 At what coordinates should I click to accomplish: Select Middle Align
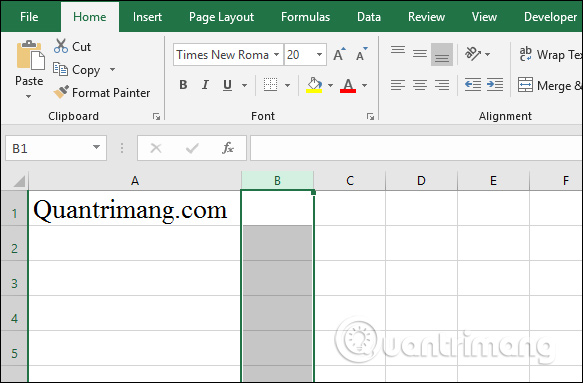pyautogui.click(x=420, y=54)
